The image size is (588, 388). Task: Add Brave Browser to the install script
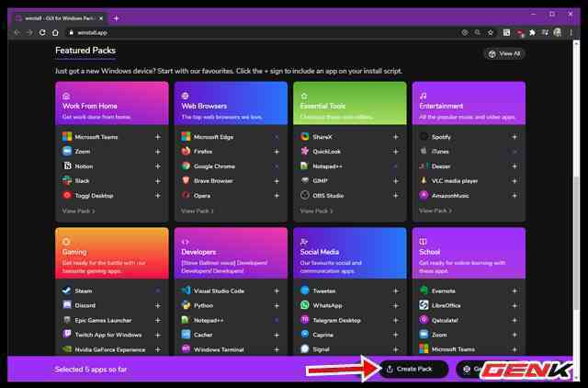click(277, 181)
